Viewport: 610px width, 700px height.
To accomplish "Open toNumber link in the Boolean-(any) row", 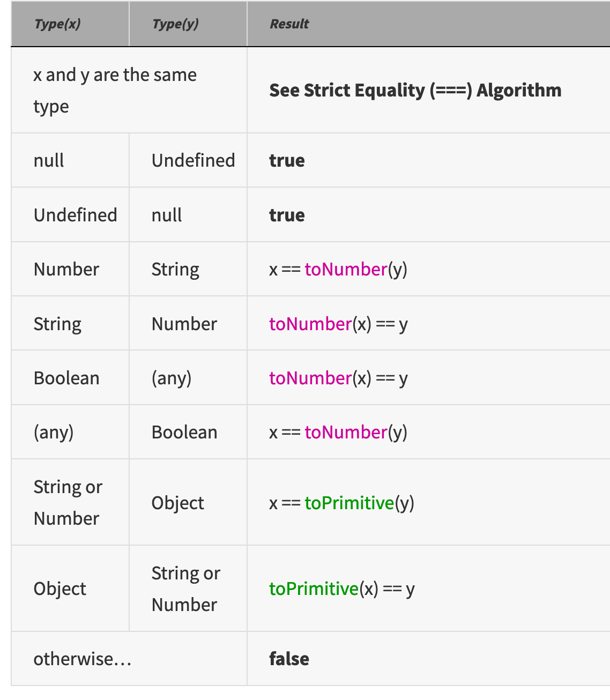I will [310, 378].
